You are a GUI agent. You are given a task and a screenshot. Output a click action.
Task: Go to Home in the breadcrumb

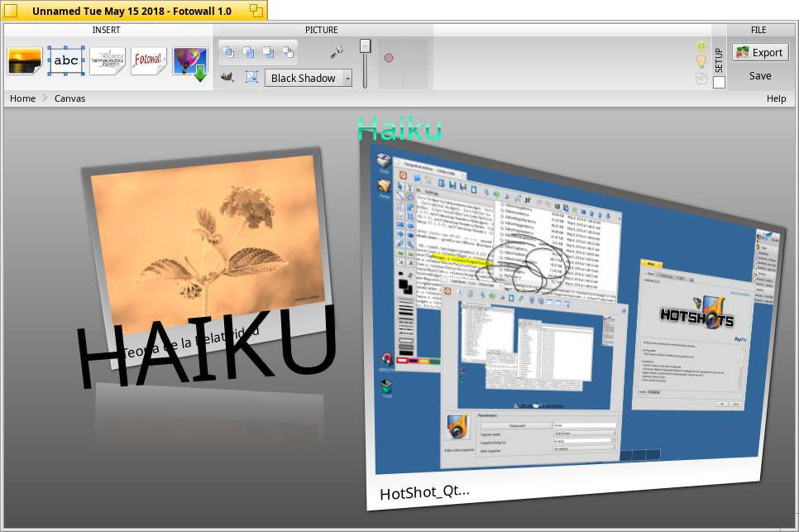click(23, 98)
